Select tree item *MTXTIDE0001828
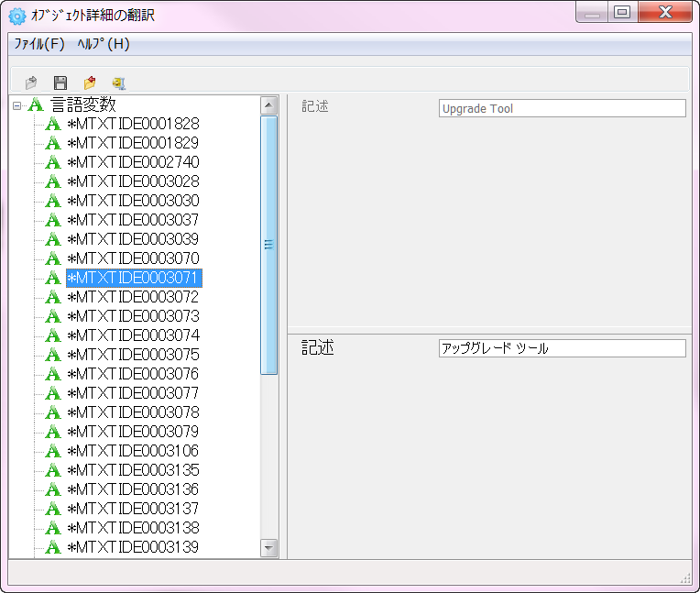700x593 pixels. pos(133,124)
